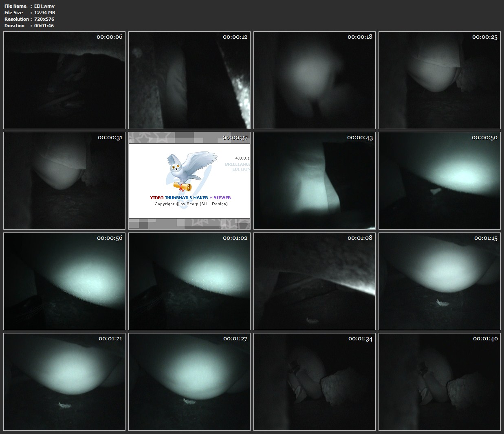Screen dimensions: 504x434
Task: Click the frame at 00:00:25
Action: [439, 80]
